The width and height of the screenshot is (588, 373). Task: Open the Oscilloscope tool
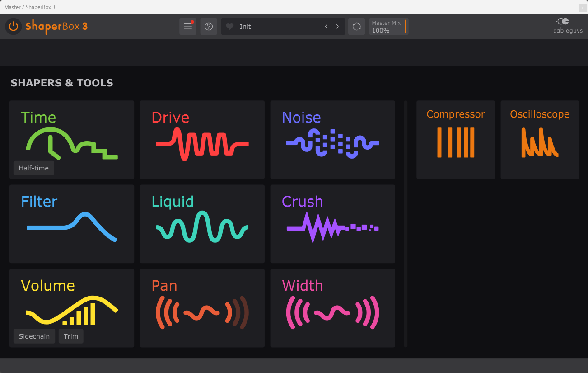540,140
